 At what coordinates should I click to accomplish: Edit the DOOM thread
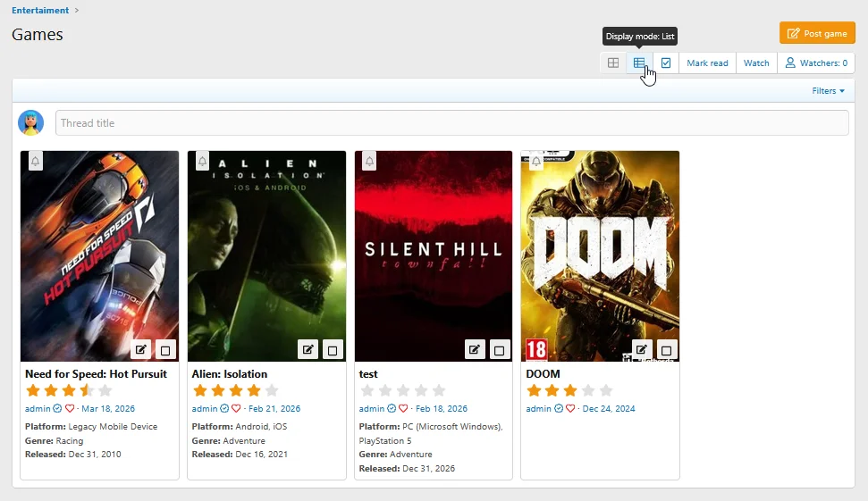pos(642,349)
